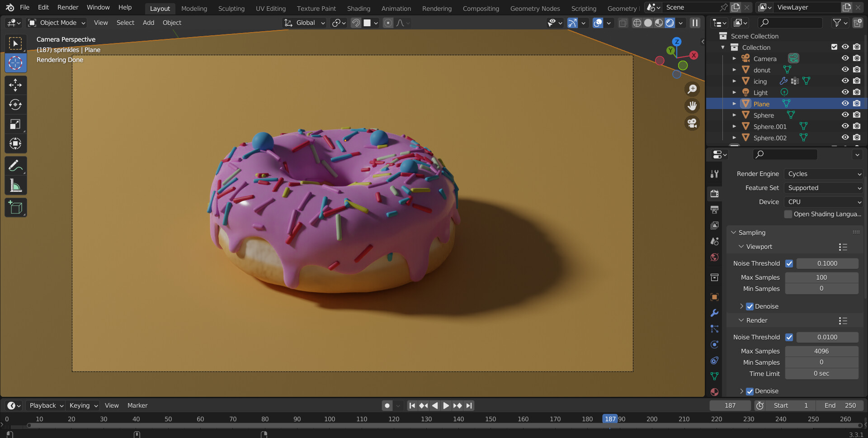Open the Annotate tool
The image size is (868, 438).
[x=15, y=166]
